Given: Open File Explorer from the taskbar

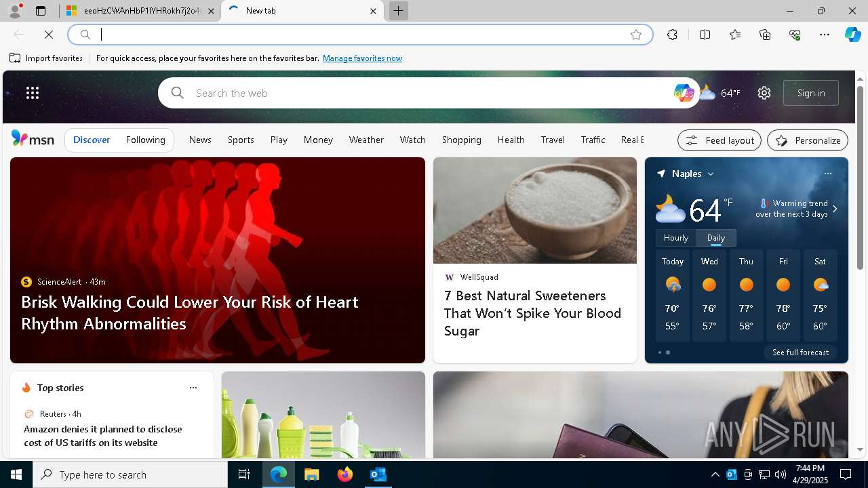Looking at the screenshot, I should [312, 474].
